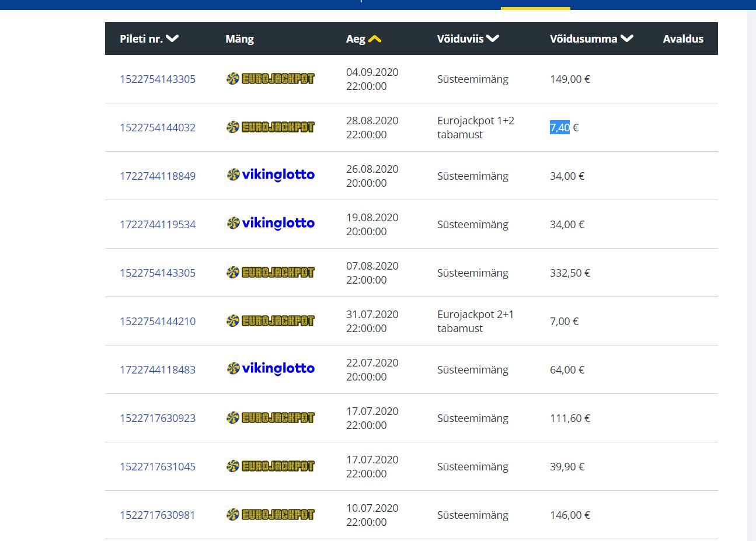This screenshot has height=541, width=756.
Task: Sort table by Pileti nr. column
Action: click(x=148, y=39)
